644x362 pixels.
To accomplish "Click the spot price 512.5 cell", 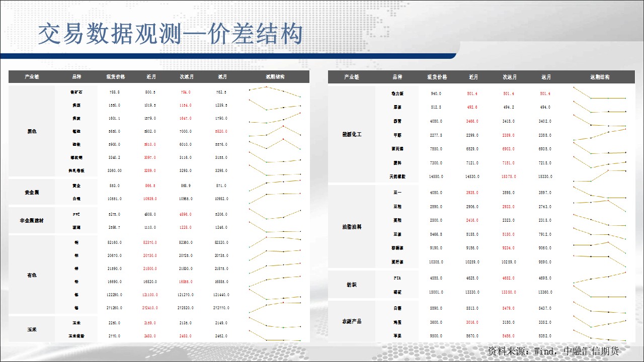I will click(436, 108).
